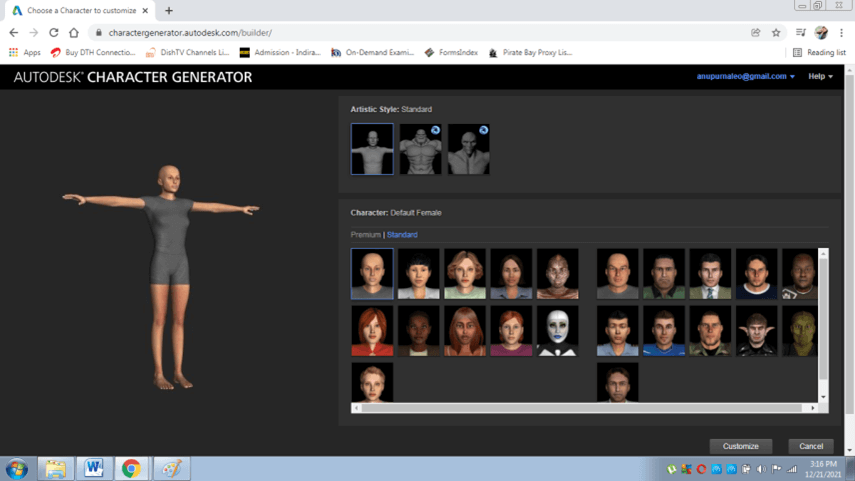Click the Cancel button

(811, 446)
